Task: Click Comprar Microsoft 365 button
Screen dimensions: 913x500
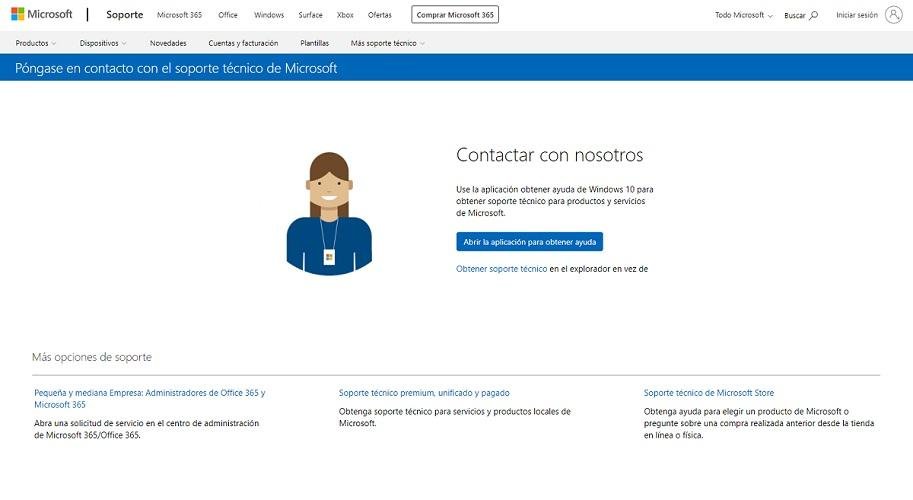Action: point(455,15)
